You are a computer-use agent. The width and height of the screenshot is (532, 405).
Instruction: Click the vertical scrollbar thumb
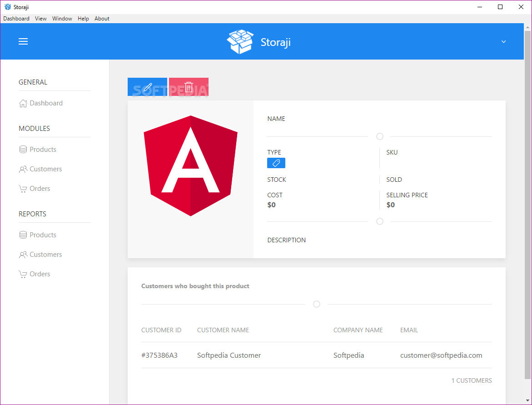pyautogui.click(x=527, y=205)
